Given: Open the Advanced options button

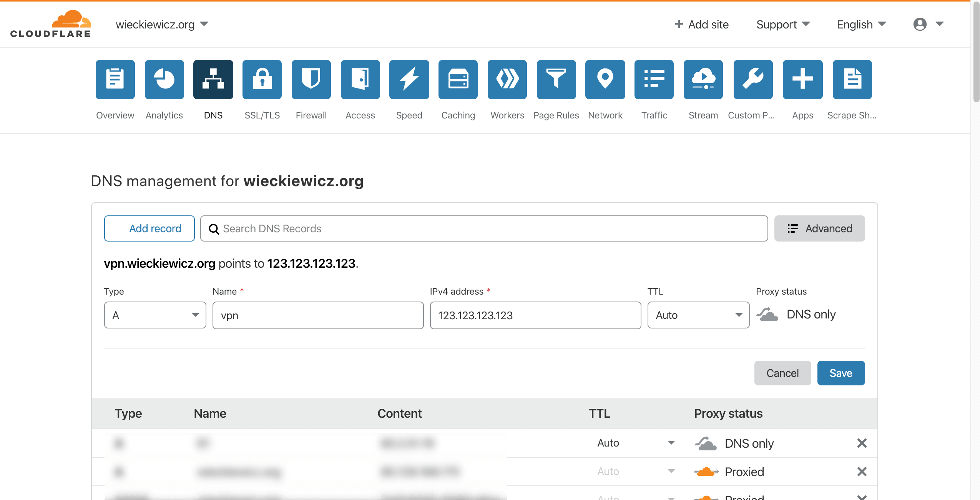Looking at the screenshot, I should tap(819, 228).
